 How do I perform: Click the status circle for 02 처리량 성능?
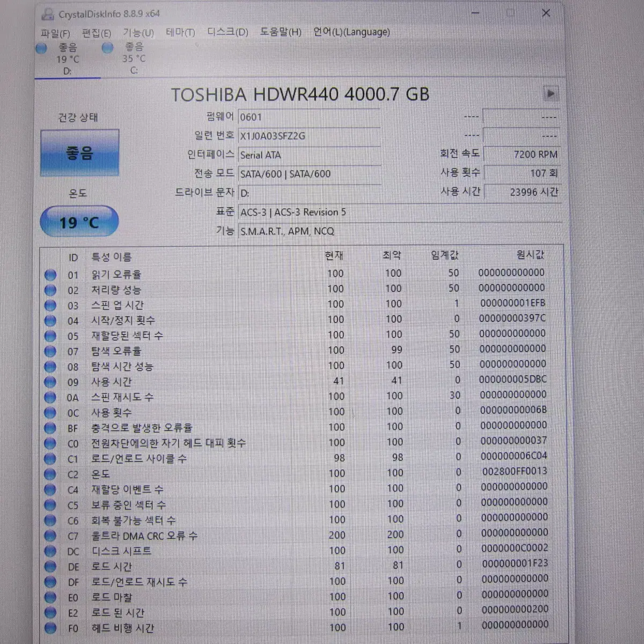tap(50, 290)
